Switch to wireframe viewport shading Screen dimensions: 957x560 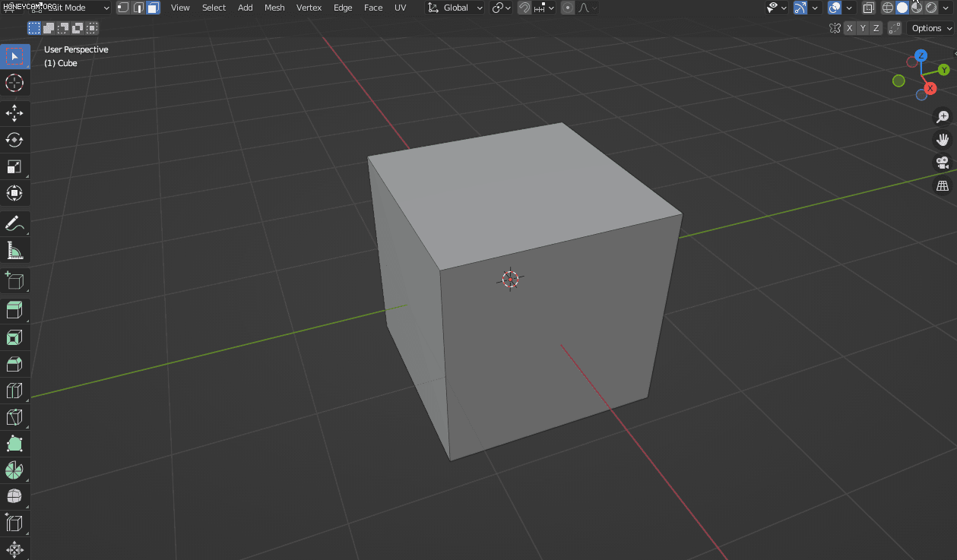[x=888, y=8]
